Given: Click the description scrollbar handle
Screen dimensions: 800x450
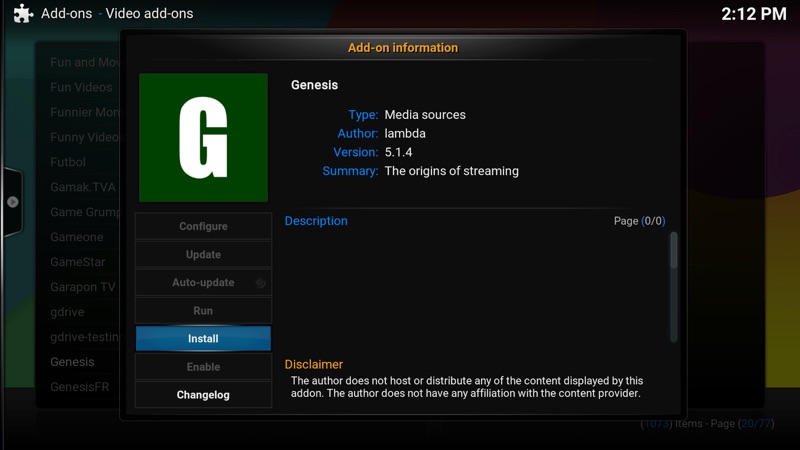Looking at the screenshot, I should (x=673, y=250).
